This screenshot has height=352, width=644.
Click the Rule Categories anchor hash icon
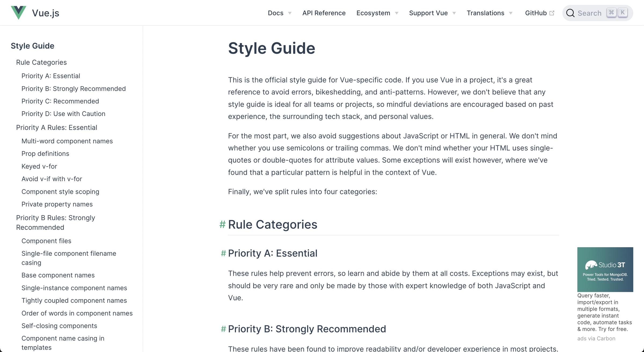(x=222, y=224)
